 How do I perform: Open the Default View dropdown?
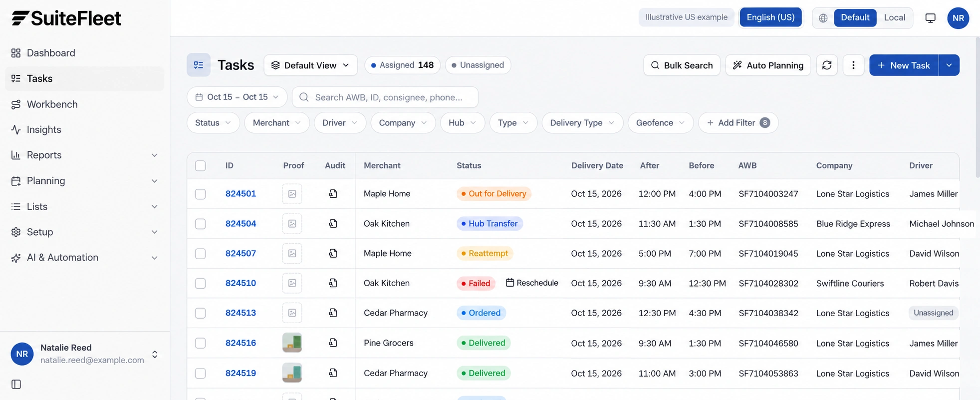(310, 65)
